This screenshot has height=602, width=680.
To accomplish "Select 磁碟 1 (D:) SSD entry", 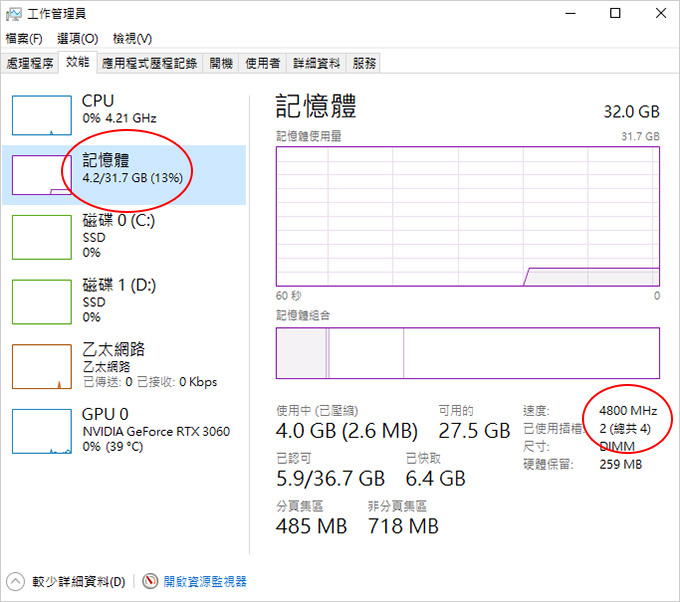I will pyautogui.click(x=124, y=301).
